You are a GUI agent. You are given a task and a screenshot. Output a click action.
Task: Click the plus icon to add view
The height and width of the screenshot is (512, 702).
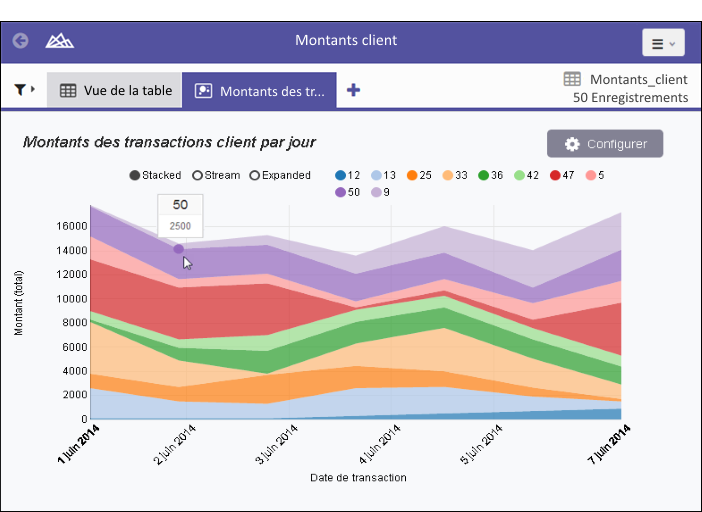tap(353, 90)
